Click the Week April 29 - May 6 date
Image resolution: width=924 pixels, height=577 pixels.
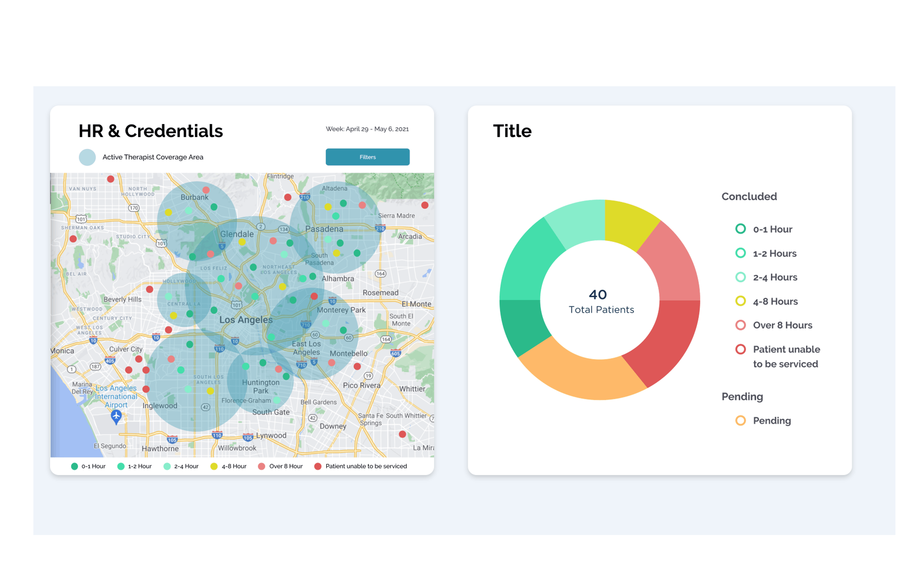[367, 129]
